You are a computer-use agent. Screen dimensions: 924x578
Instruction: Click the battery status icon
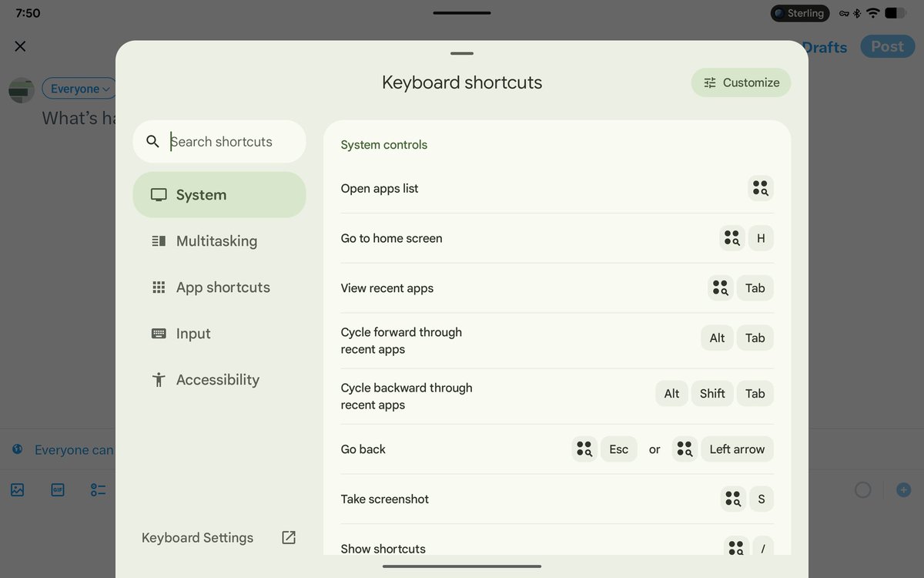click(895, 13)
